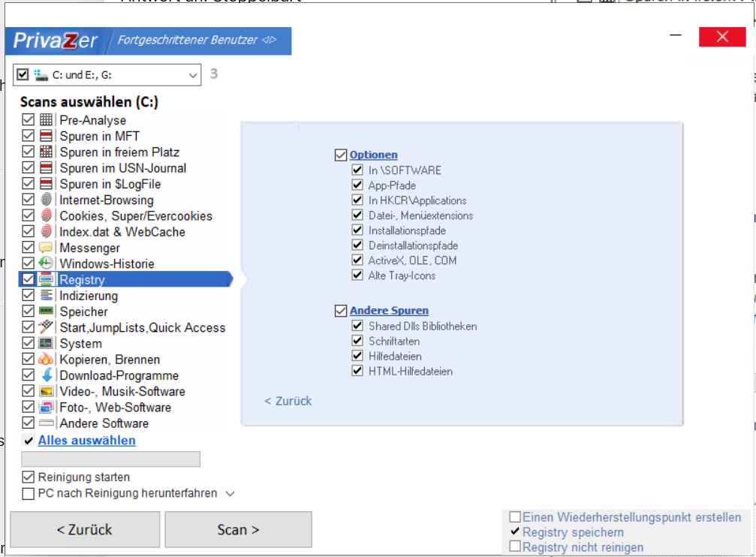Click the Internet-Browsing fingerprint icon
The height and width of the screenshot is (557, 756).
pos(47,200)
